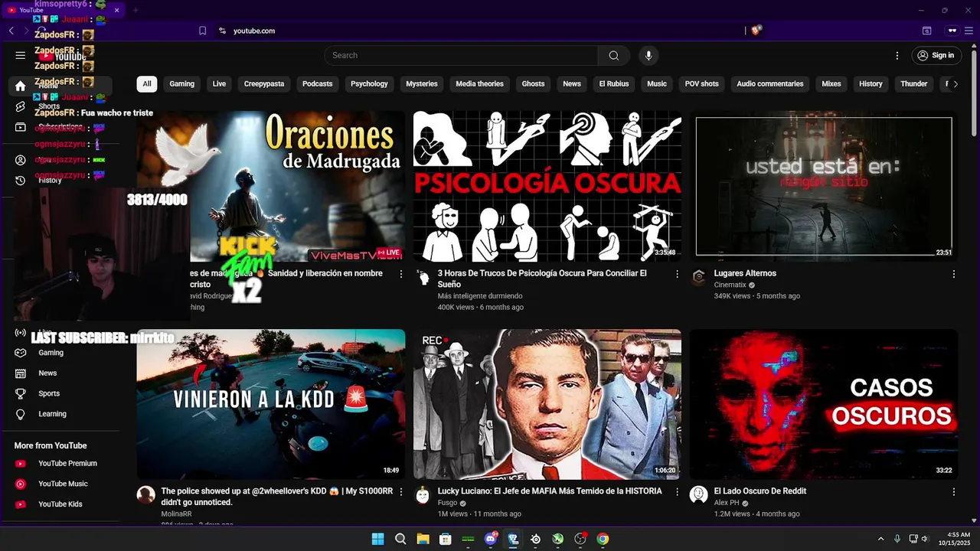Image resolution: width=980 pixels, height=551 pixels.
Task: Open the Lugares Alternos video title
Action: coord(745,273)
